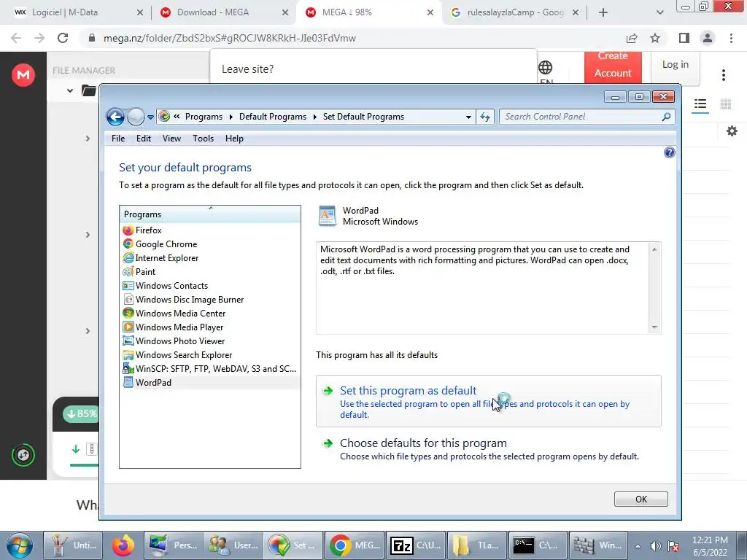Click Set this program as default

488,402
